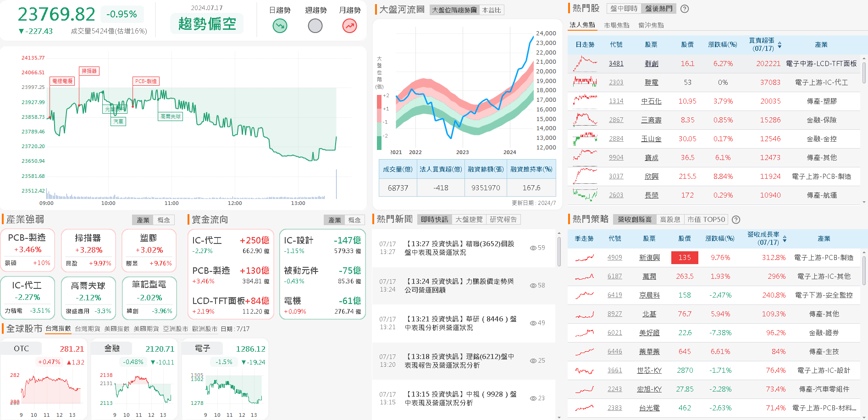
Task: Click the view-count eye icon on 力鵬 news
Action: (533, 285)
